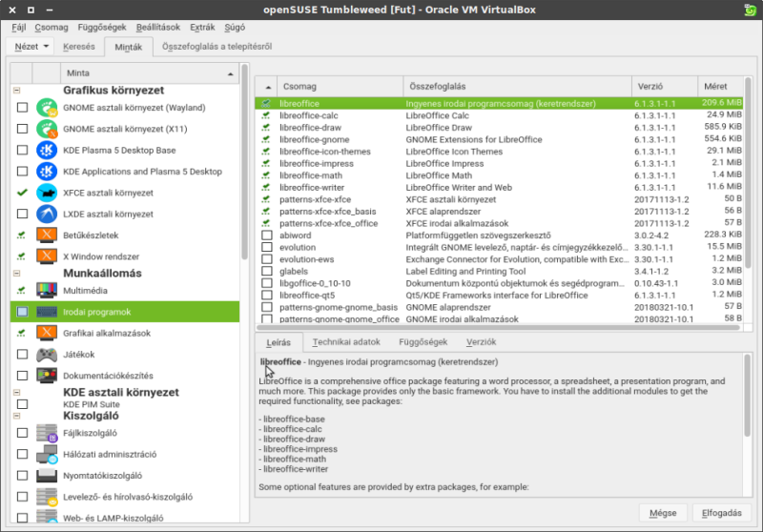Collapse the Grafikus környezet group
763x532 pixels.
(16, 91)
